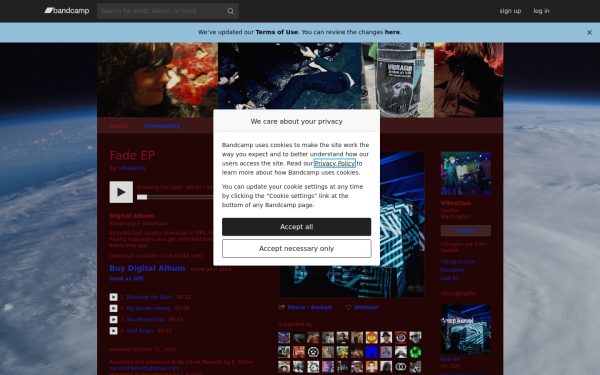The image size is (600, 375).
Task: Open the Fade EP link under discography
Action: 450,360
